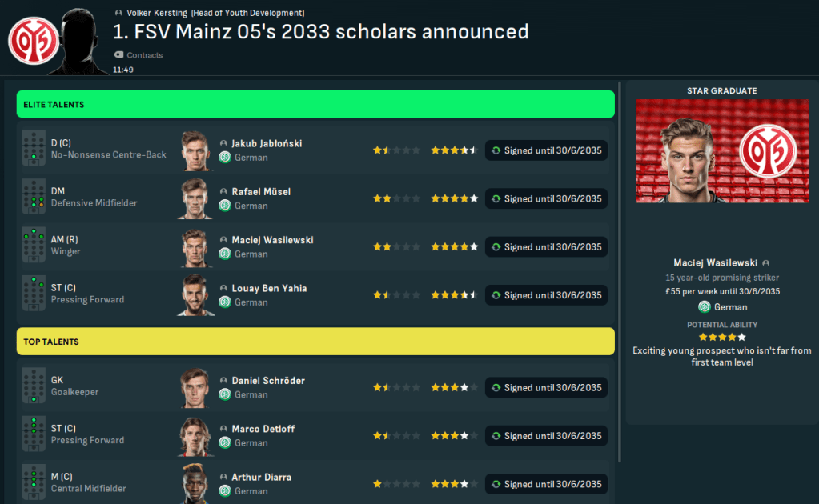Click the person icon beside Maciej Wasilewski's name
This screenshot has width=819, height=504.
(x=223, y=240)
